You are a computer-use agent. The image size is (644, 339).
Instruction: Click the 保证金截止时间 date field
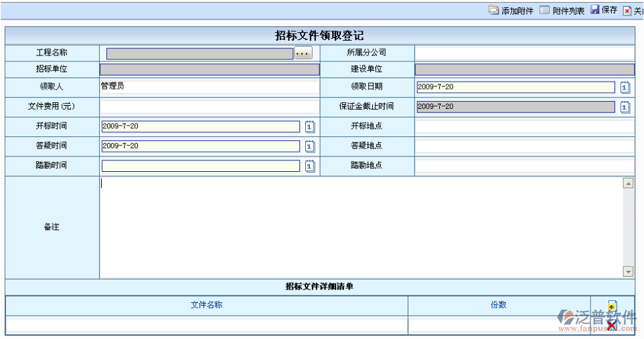[516, 107]
